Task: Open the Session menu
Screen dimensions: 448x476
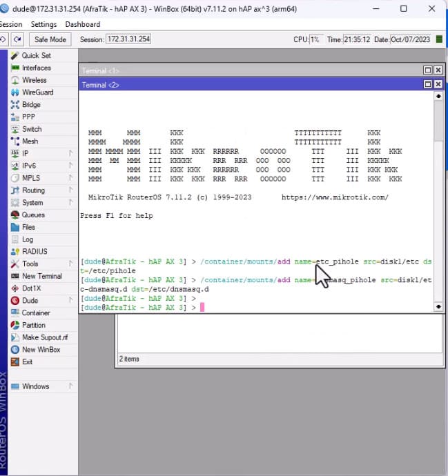Action: click(x=11, y=24)
